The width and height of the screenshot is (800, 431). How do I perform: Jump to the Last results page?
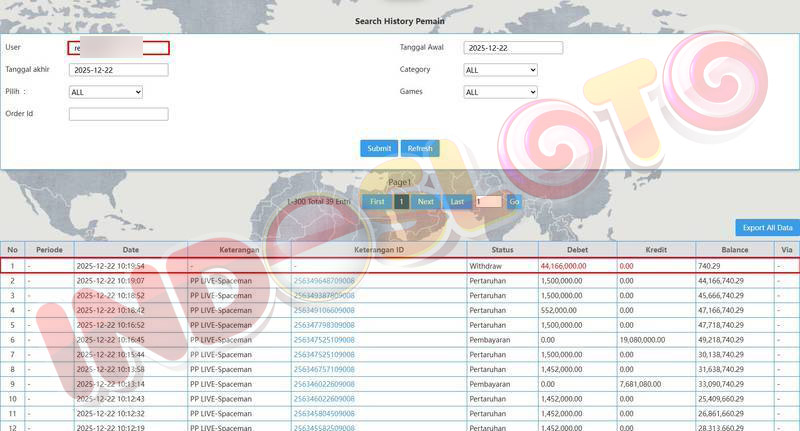pos(457,201)
